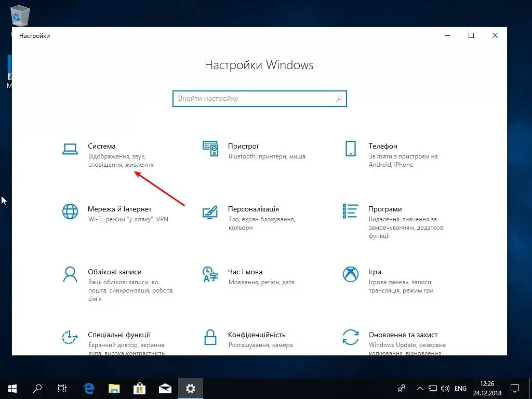This screenshot has height=399, width=532.
Task: Select the Час і мова title
Action: [245, 272]
